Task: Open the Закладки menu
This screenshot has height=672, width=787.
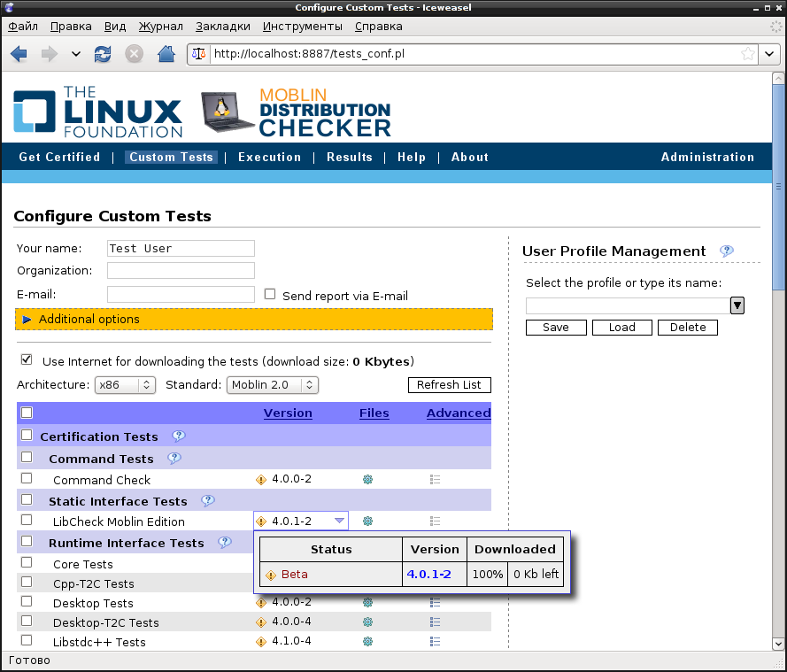Action: click(223, 26)
